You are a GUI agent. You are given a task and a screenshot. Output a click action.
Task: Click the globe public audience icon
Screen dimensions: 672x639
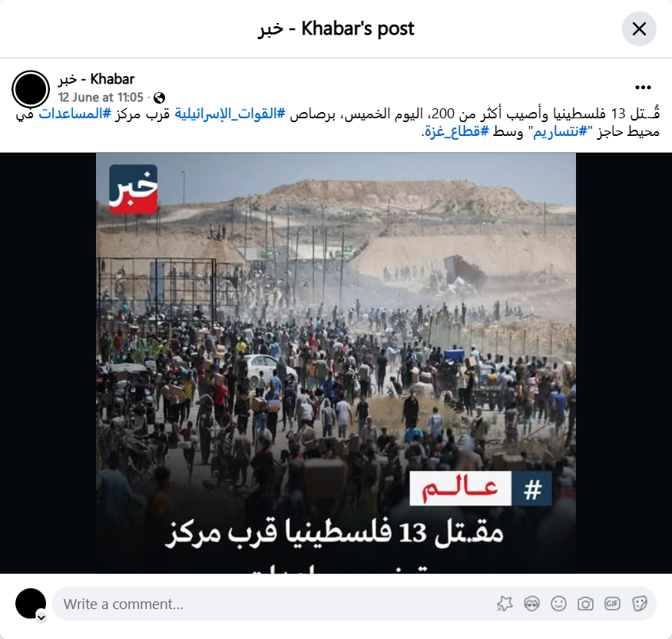coord(160,98)
